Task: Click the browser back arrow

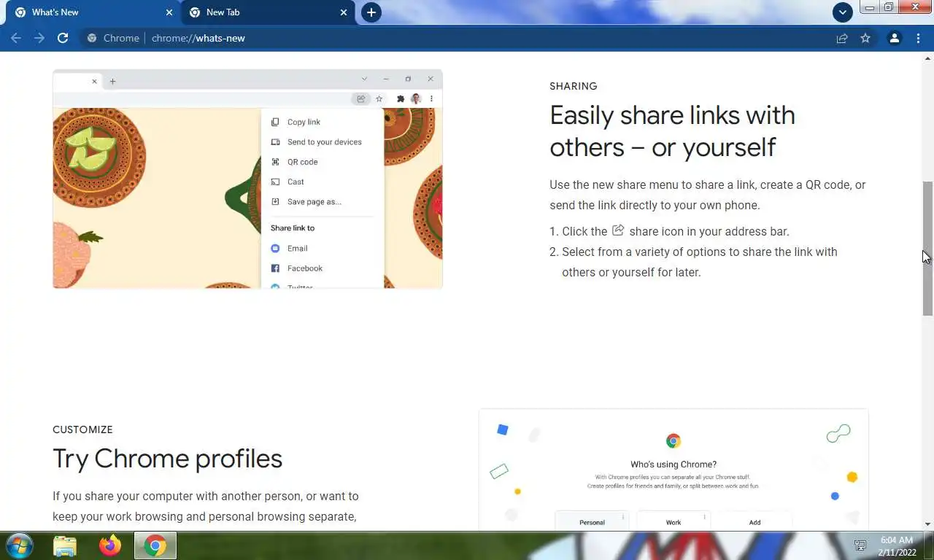Action: 16,38
